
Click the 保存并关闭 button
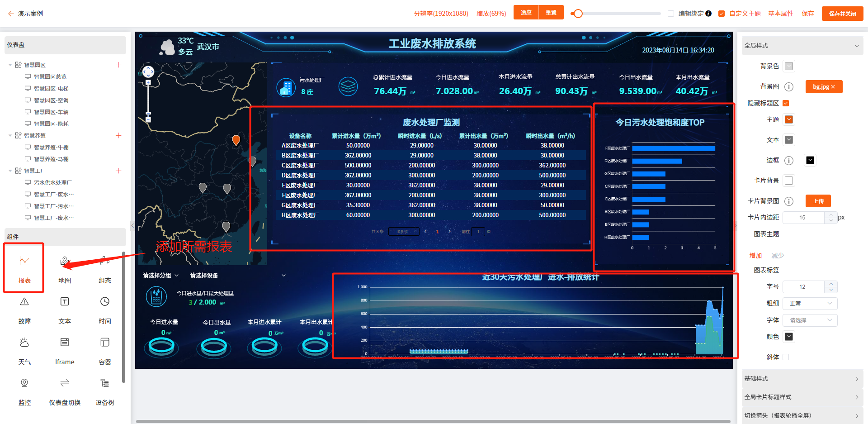click(842, 14)
